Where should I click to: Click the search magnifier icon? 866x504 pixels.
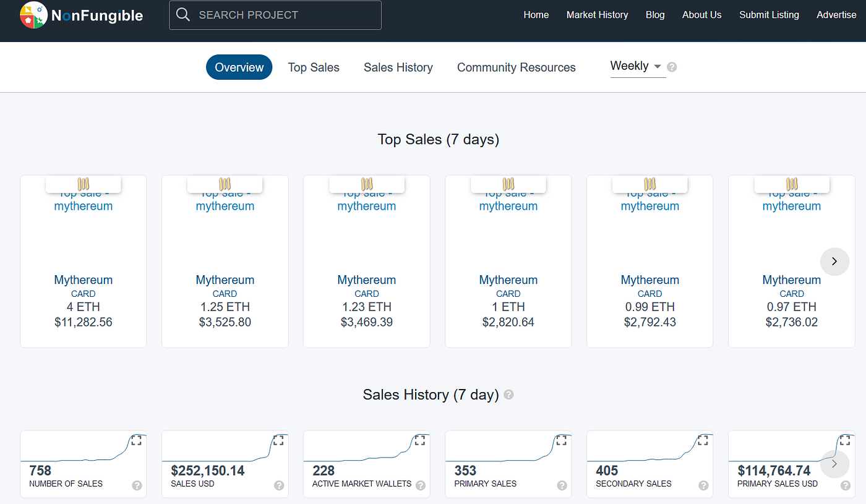point(182,15)
